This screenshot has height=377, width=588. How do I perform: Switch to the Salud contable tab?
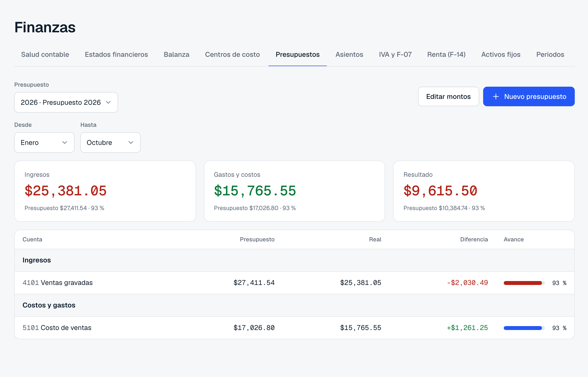coord(45,54)
